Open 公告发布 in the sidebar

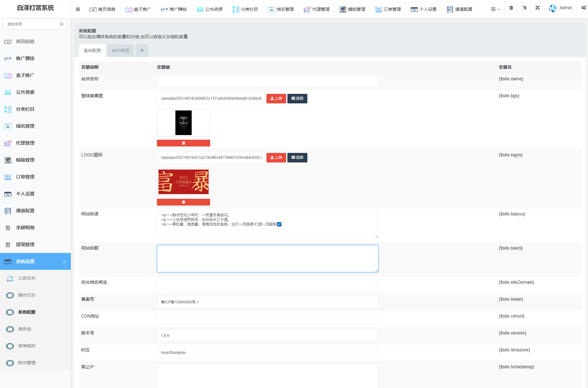click(x=26, y=278)
